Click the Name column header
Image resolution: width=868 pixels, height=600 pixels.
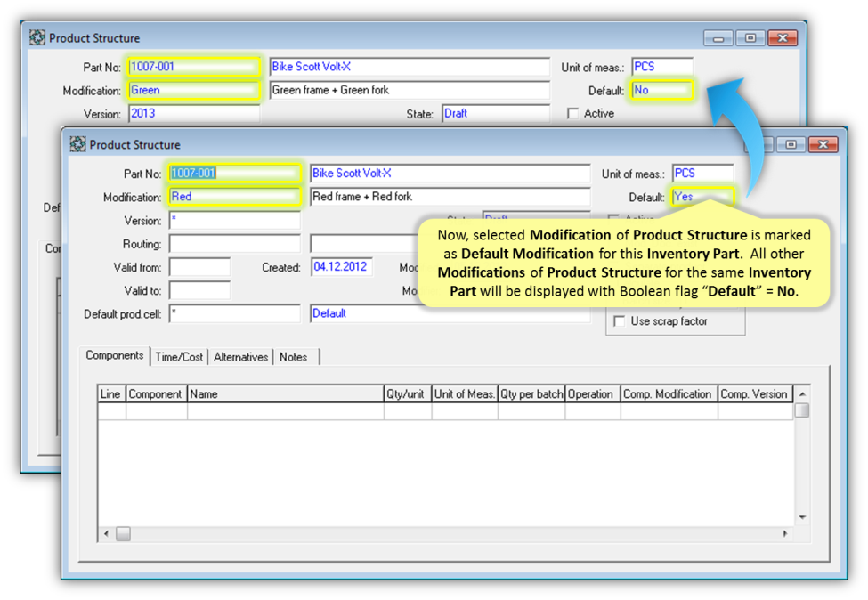point(286,394)
